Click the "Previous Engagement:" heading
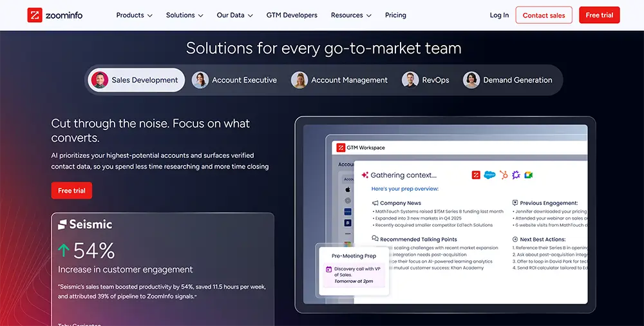 (x=549, y=203)
